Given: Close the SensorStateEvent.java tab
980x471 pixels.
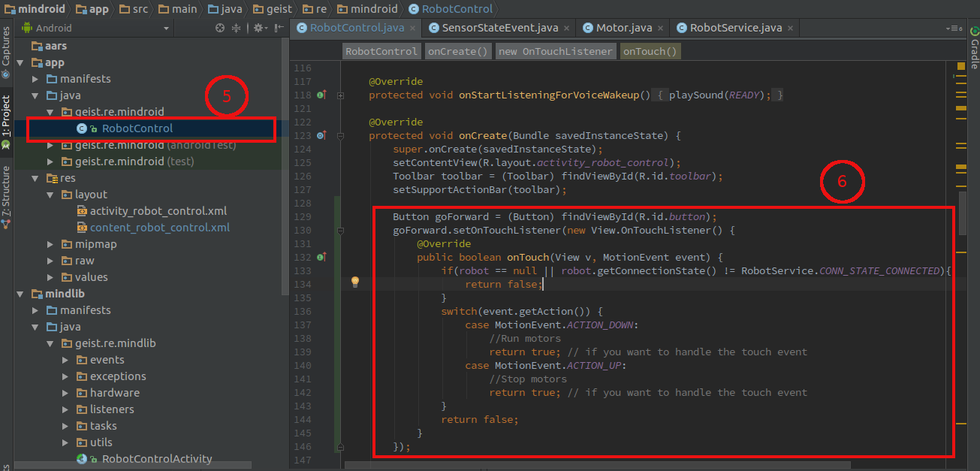Looking at the screenshot, I should pyautogui.click(x=566, y=28).
